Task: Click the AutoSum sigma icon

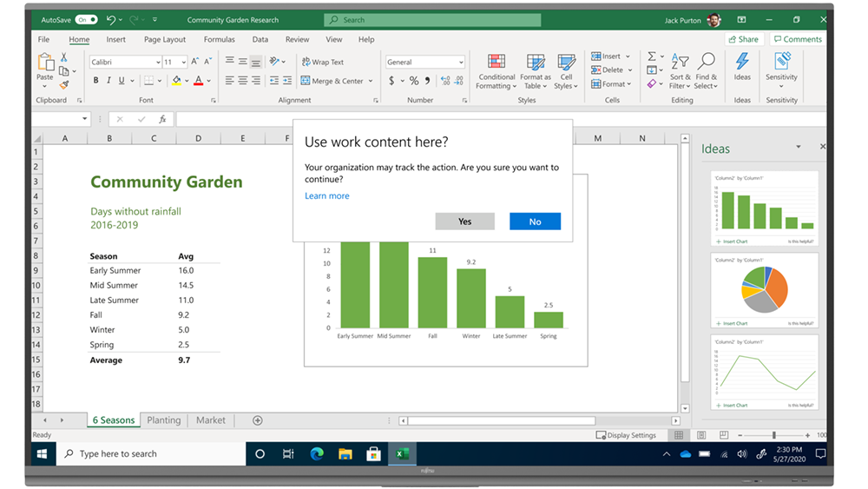Action: 652,56
